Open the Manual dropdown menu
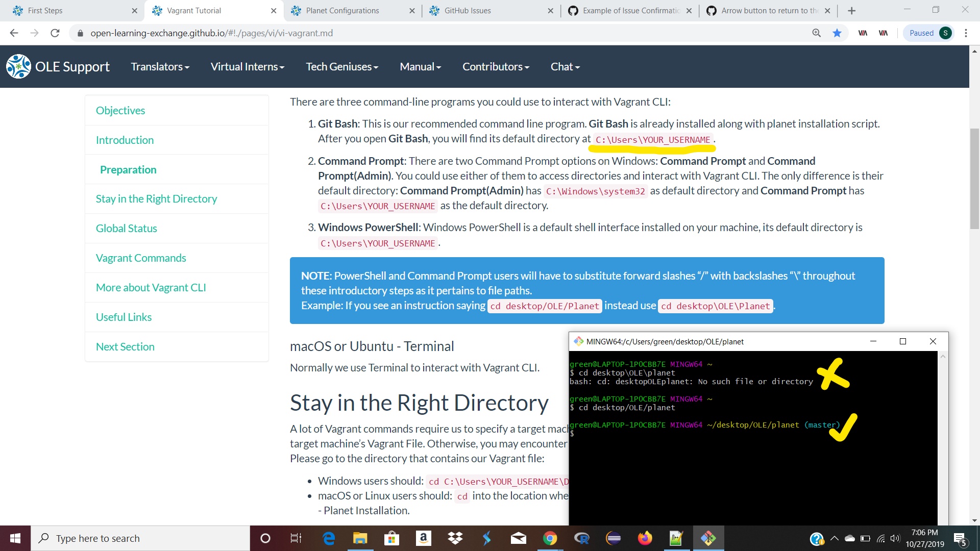The width and height of the screenshot is (980, 551). [420, 67]
